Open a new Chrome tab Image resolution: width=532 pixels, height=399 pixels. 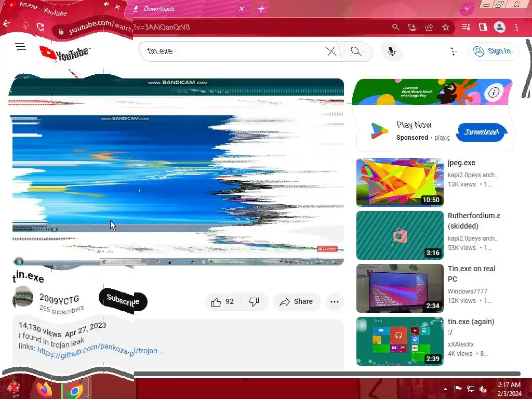(261, 9)
